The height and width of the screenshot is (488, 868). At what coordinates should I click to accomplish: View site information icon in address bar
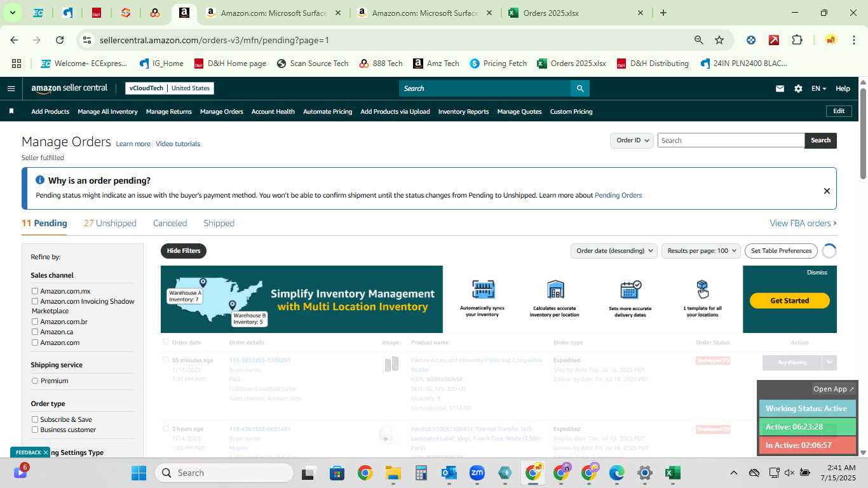coord(88,40)
